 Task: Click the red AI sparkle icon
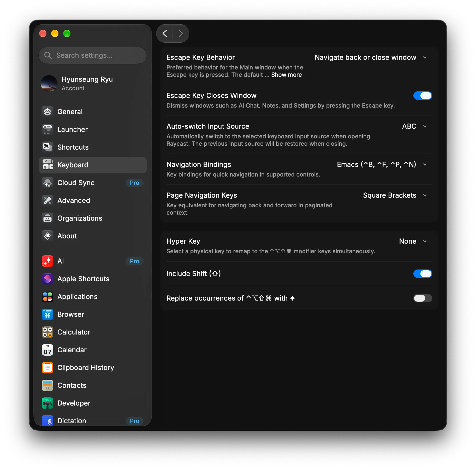(47, 261)
